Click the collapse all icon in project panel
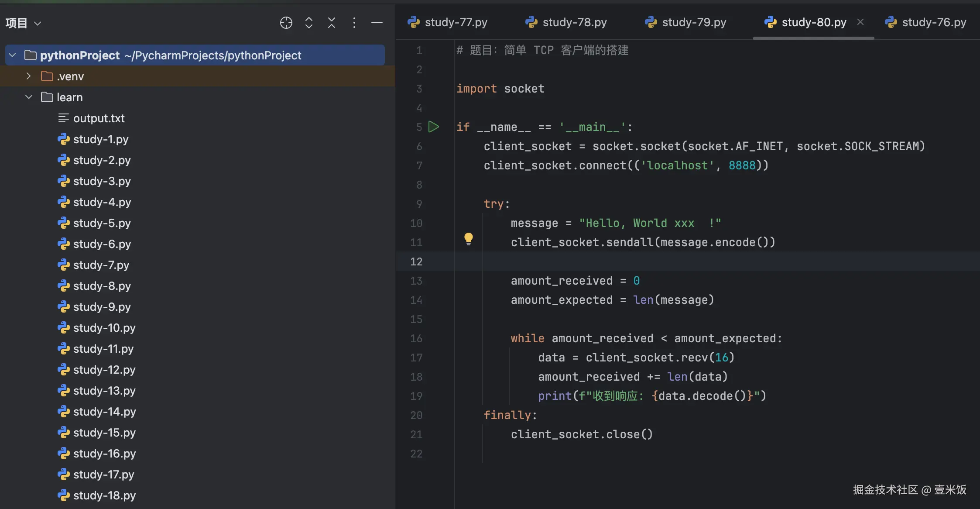The height and width of the screenshot is (509, 980). [332, 23]
